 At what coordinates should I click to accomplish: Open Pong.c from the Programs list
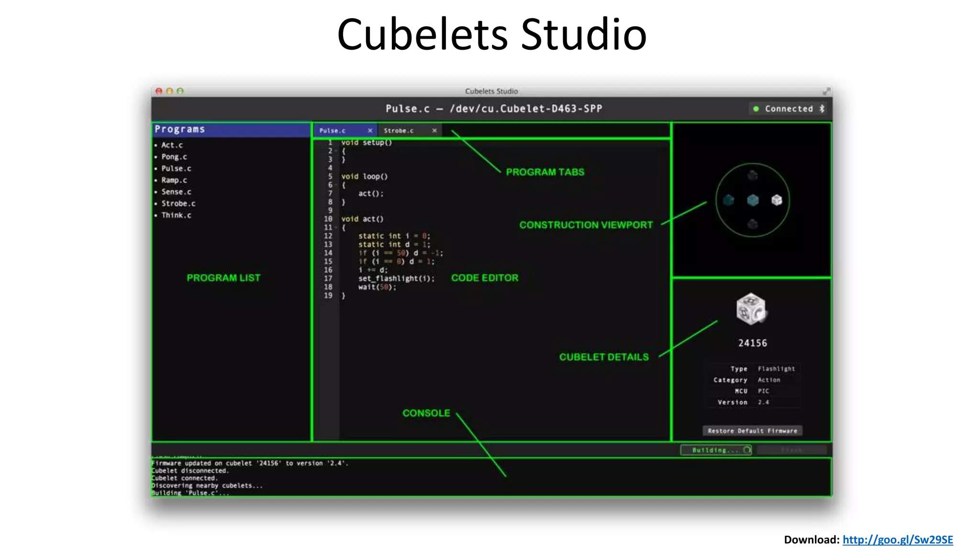[174, 157]
